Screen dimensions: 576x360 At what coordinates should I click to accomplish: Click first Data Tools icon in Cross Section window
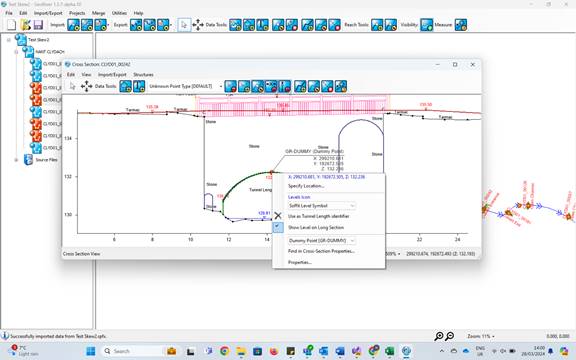(126, 86)
